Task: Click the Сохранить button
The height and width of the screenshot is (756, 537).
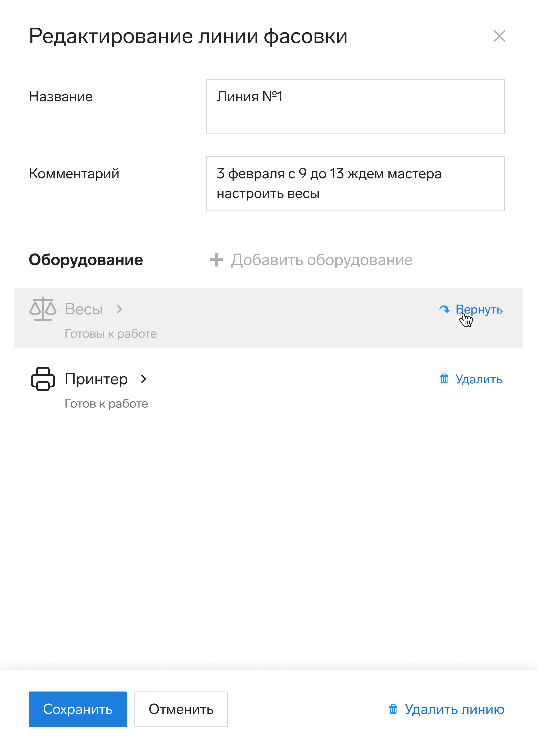Action: 78,709
